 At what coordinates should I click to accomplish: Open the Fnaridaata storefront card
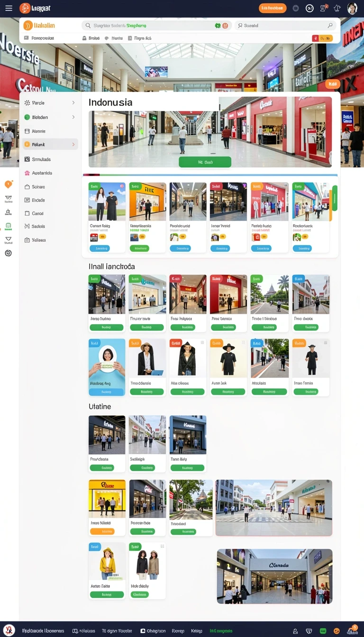(107, 444)
